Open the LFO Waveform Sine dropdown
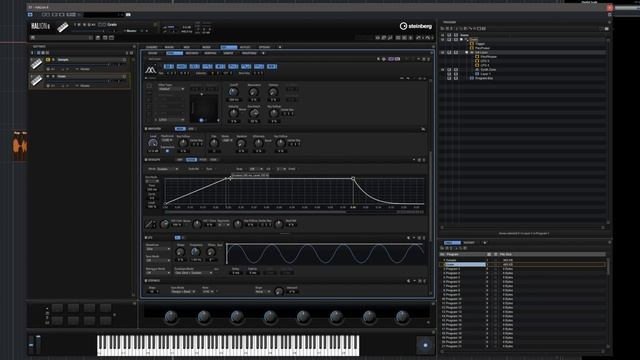640x360 pixels. pyautogui.click(x=158, y=249)
